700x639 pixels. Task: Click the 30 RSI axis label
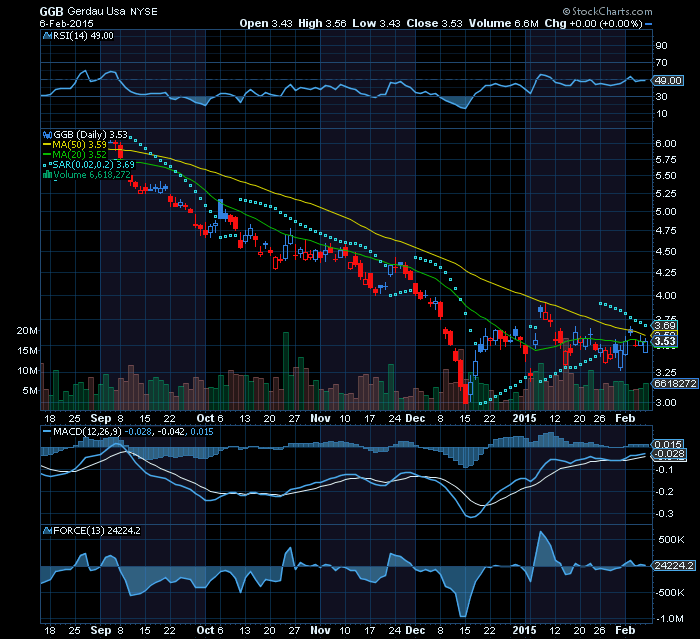pos(662,96)
